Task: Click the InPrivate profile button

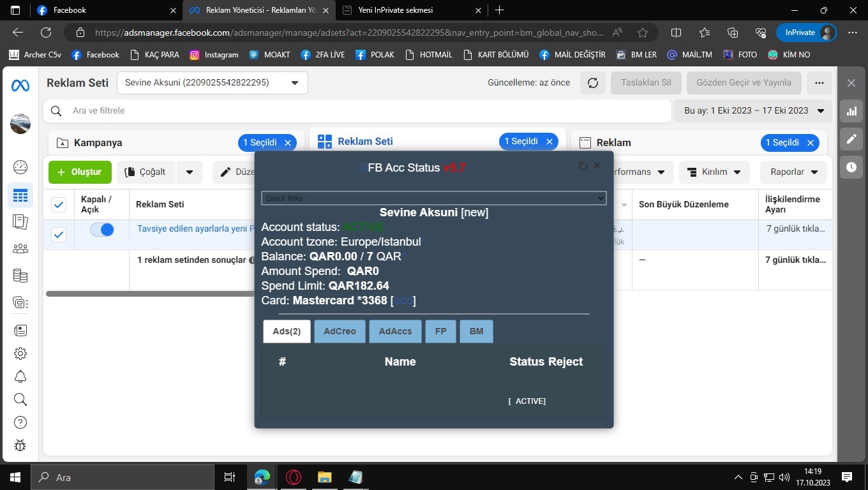Action: point(806,33)
